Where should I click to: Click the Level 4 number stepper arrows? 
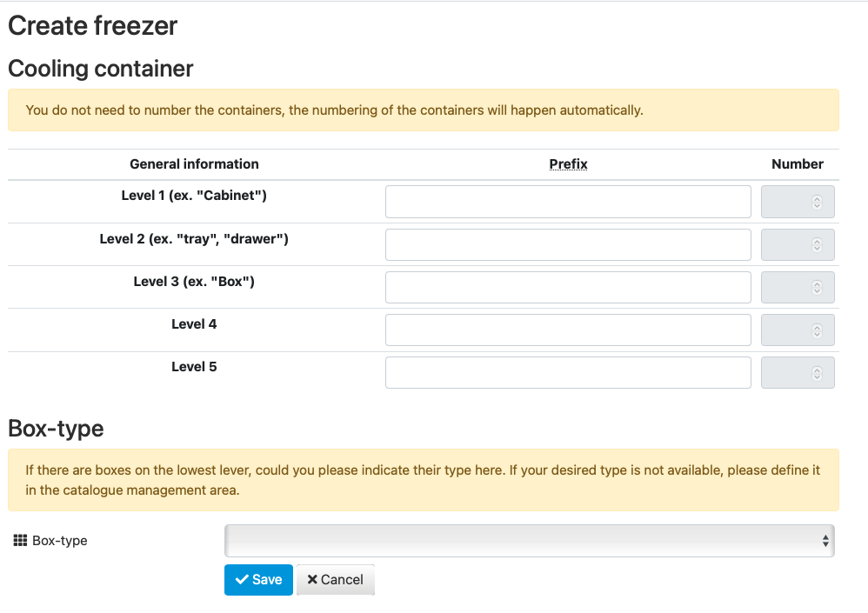click(817, 330)
